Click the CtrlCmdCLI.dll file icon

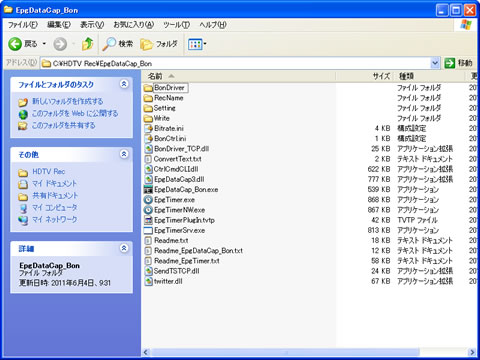148,169
